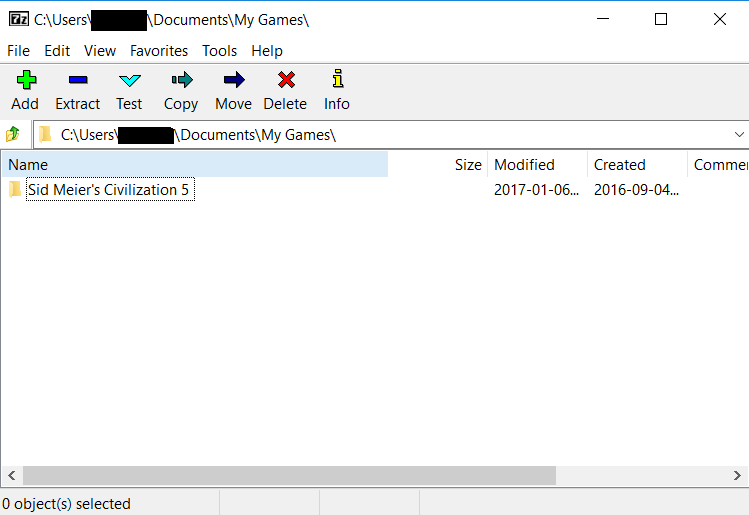Image resolution: width=749 pixels, height=515 pixels.
Task: Click the red Delete X icon
Action: (x=286, y=80)
